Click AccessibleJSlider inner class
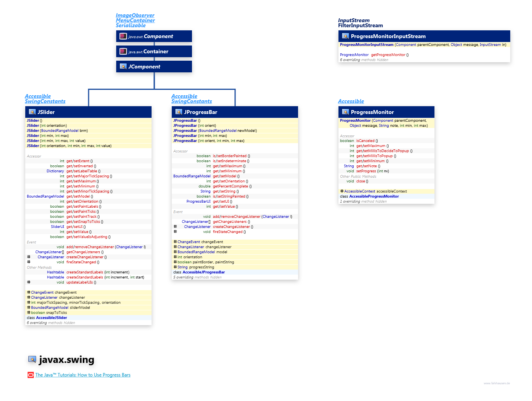This screenshot has height=401, width=532. [x=51, y=318]
